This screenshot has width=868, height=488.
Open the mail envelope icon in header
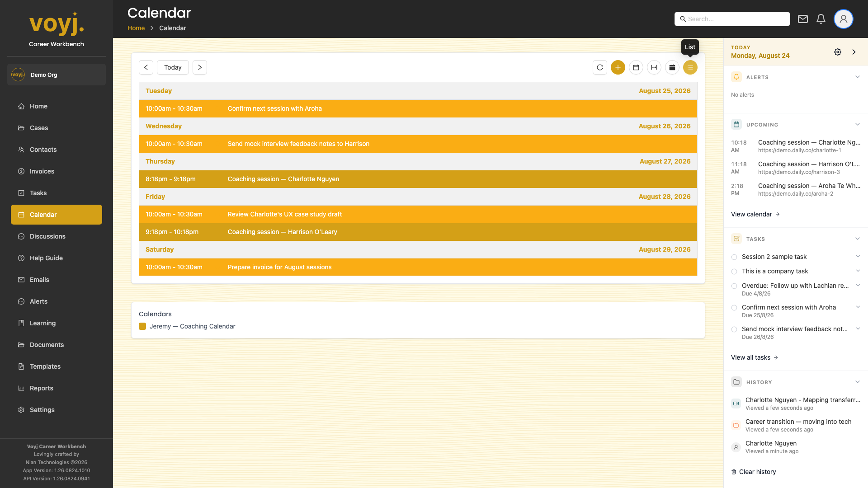click(x=803, y=19)
